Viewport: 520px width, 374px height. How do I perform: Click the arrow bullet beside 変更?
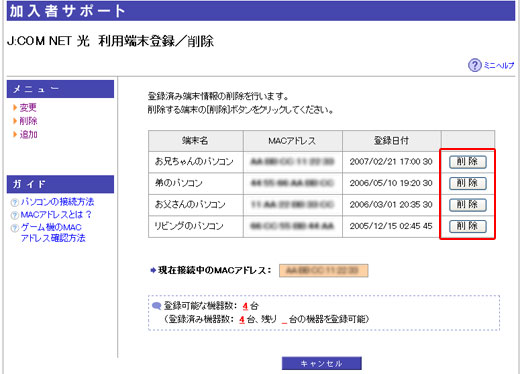tap(15, 107)
